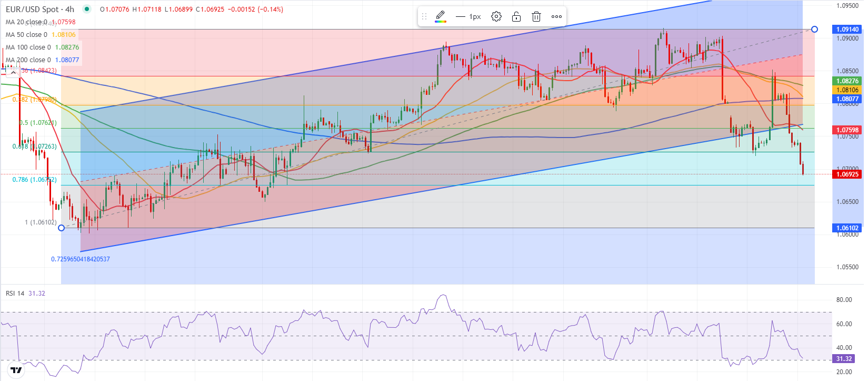This screenshot has height=381, width=868.
Task: Open the more options three-dots menu
Action: point(556,16)
